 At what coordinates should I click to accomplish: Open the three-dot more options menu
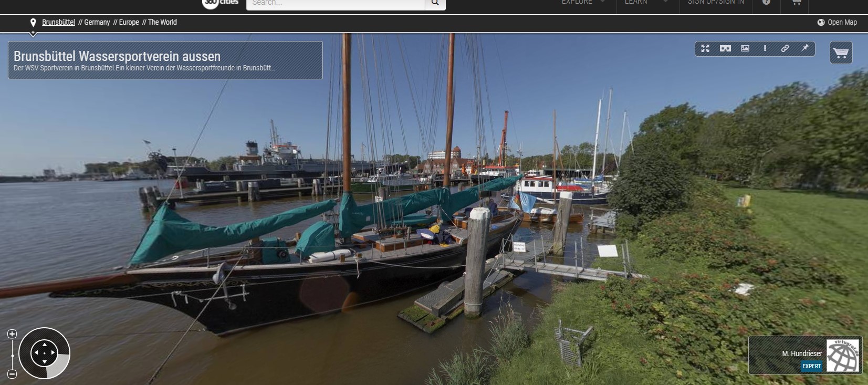[765, 48]
